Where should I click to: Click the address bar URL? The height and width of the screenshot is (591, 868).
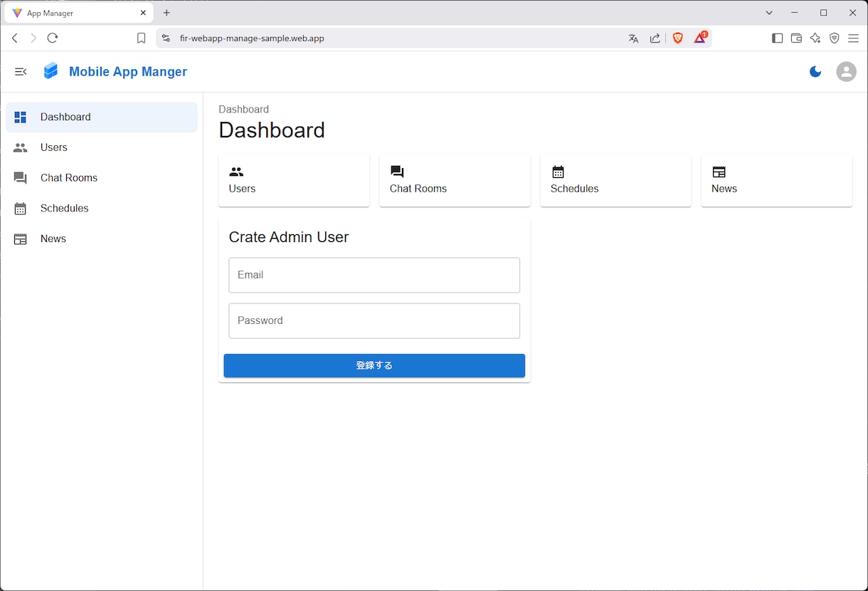(x=252, y=38)
